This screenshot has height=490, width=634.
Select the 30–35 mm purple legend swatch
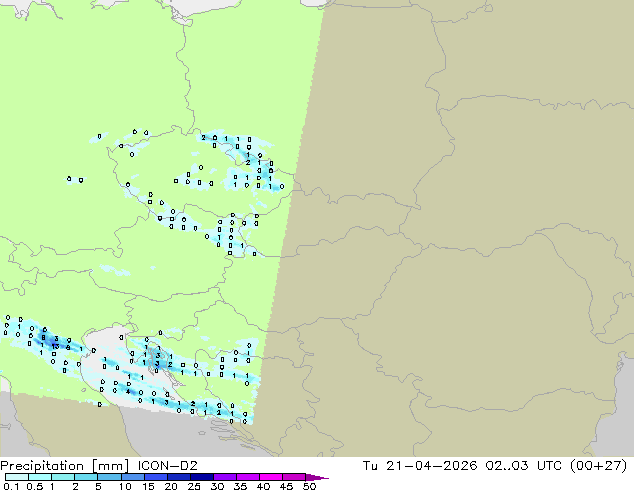[x=225, y=477]
